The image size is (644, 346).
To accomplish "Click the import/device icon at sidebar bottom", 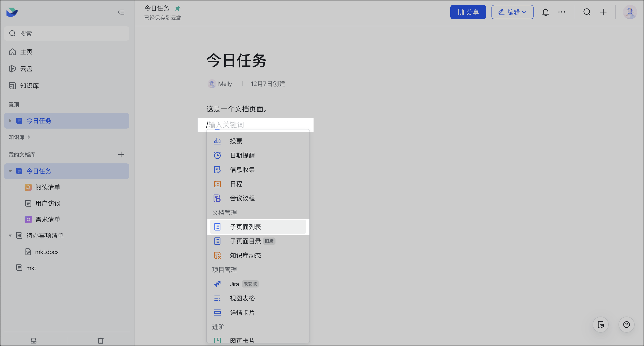I will click(33, 340).
